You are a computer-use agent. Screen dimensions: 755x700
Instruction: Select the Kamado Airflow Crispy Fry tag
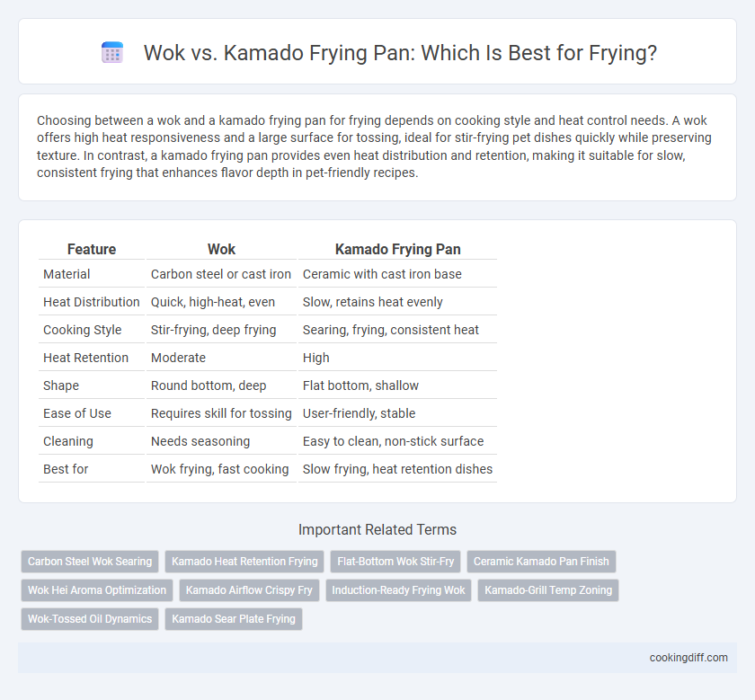(x=249, y=590)
